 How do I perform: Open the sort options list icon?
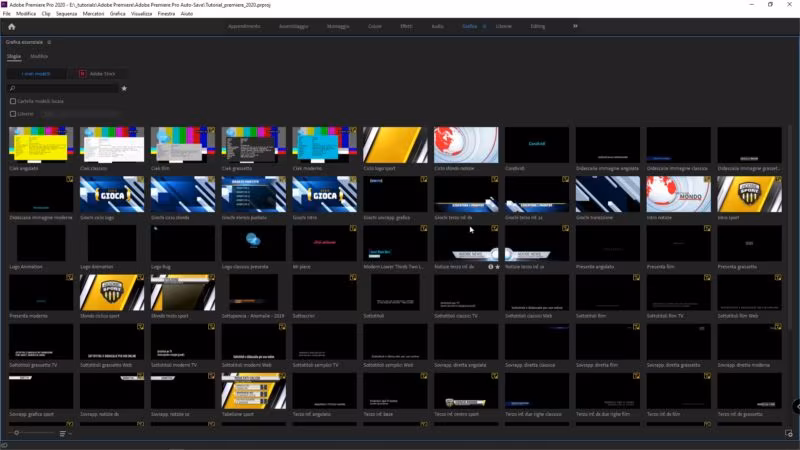[x=63, y=434]
